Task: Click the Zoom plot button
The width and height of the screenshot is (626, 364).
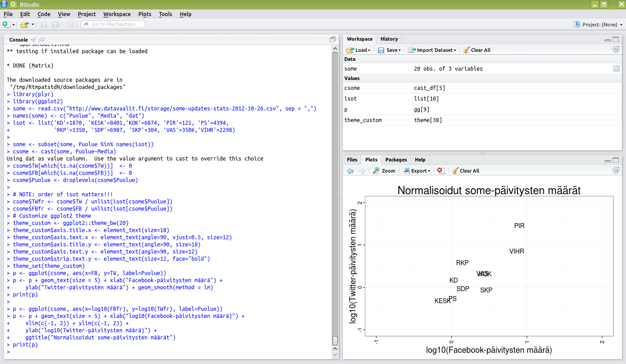Action: [x=384, y=171]
